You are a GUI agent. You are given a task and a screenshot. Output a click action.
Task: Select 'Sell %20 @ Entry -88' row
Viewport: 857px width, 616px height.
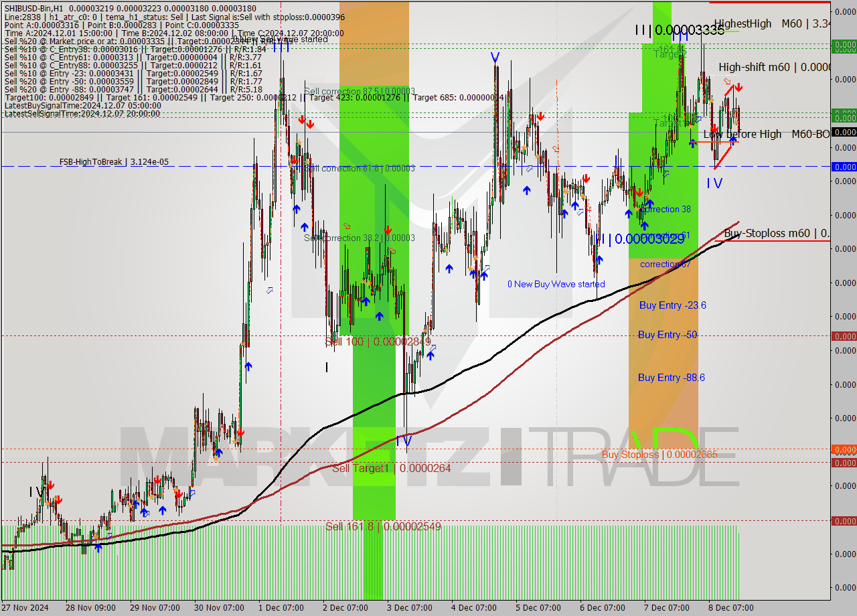point(133,89)
